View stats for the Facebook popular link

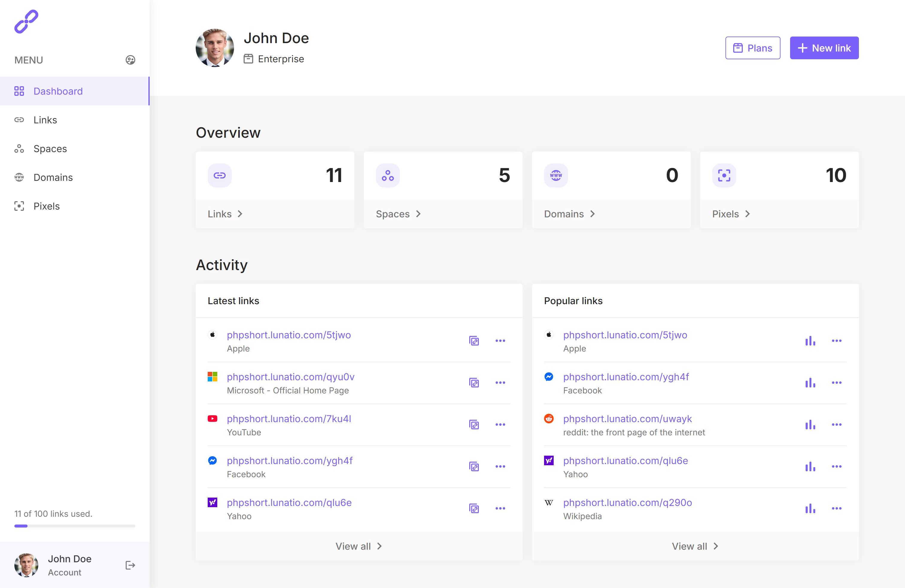tap(810, 383)
